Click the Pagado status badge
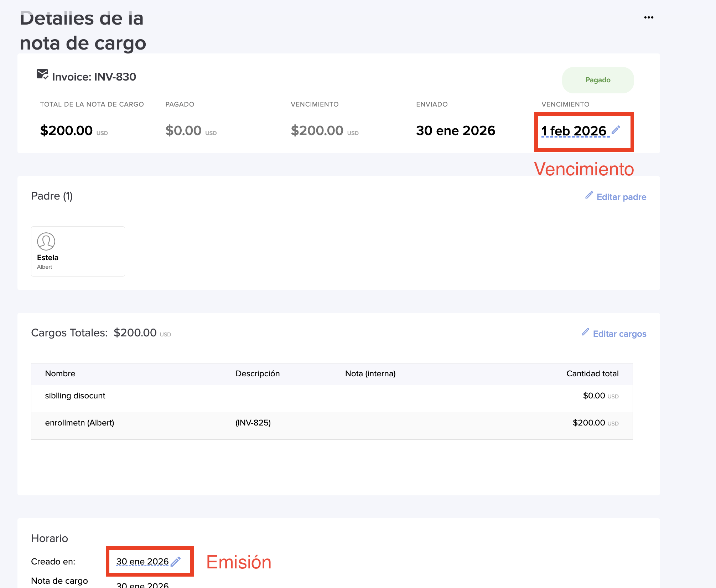 click(597, 80)
